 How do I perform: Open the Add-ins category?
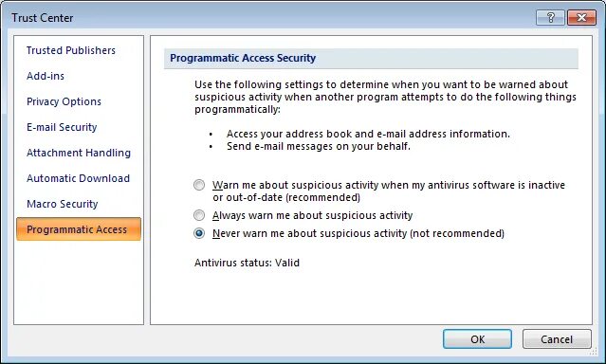(x=46, y=76)
